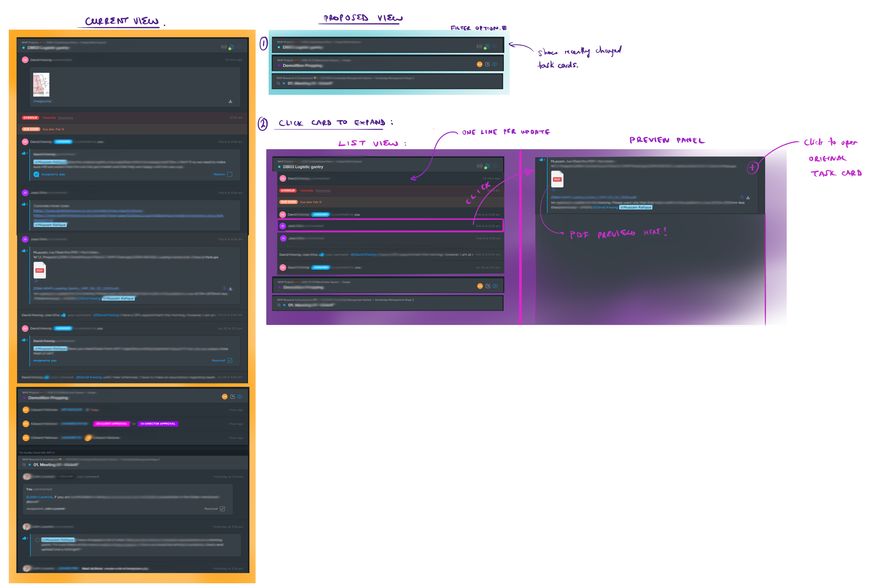
Task: Expand list view Manchester Square Design card
Action: [388, 285]
